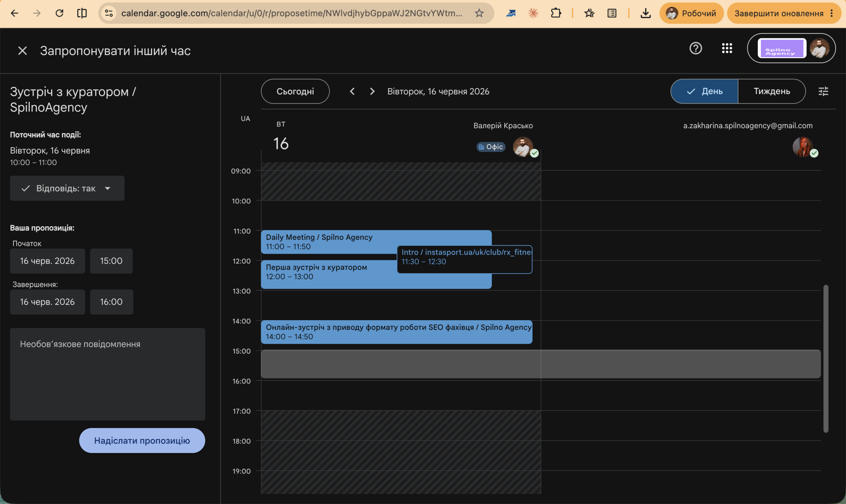Open start time 15:00 picker

111,261
